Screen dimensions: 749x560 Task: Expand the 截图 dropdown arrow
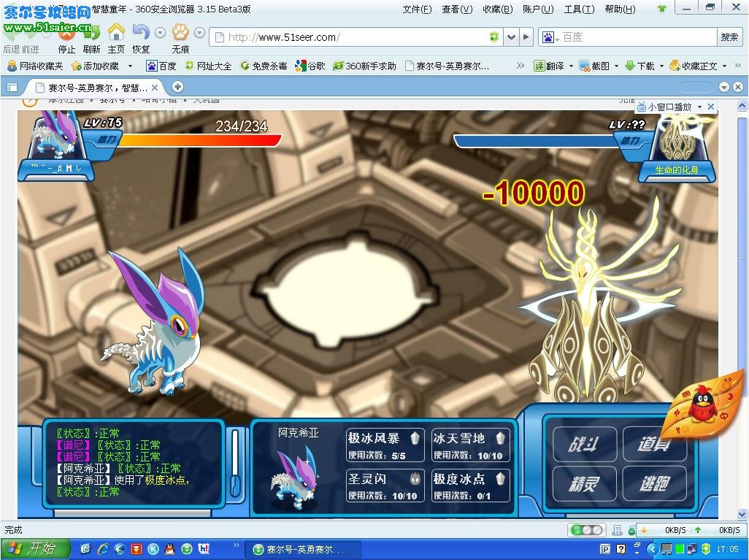click(616, 66)
